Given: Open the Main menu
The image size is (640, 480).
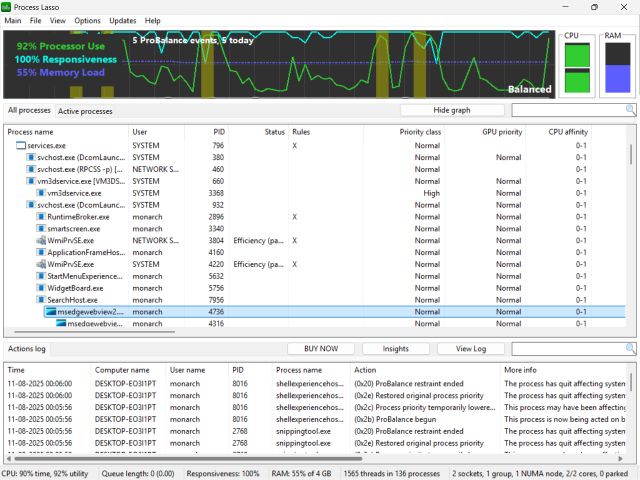Looking at the screenshot, I should tap(13, 20).
